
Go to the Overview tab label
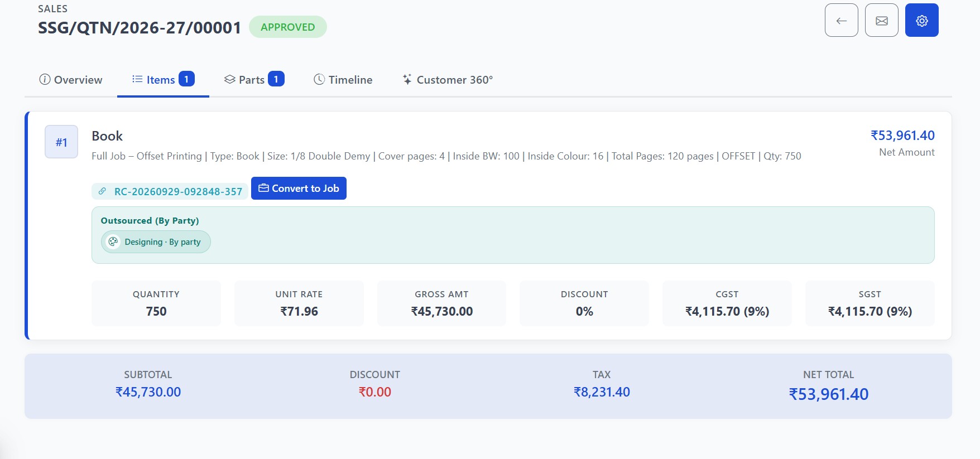point(78,80)
